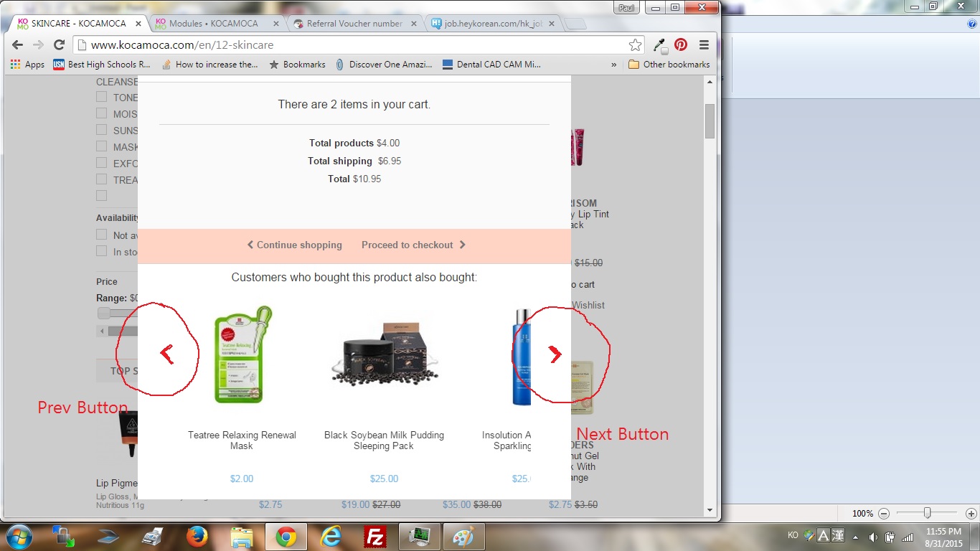Open the Teatree Relaxing Renewal Mask link
The image size is (980, 551).
[x=242, y=441]
